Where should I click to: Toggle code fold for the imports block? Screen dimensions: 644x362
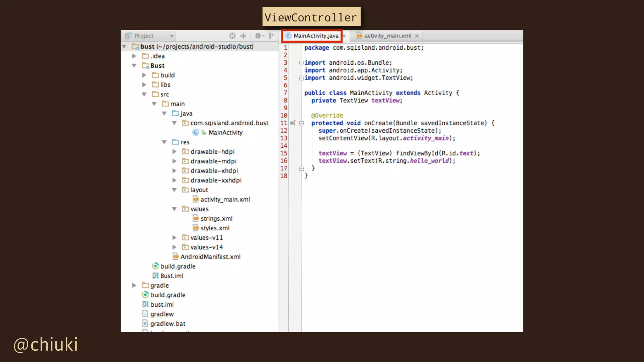[x=302, y=63]
